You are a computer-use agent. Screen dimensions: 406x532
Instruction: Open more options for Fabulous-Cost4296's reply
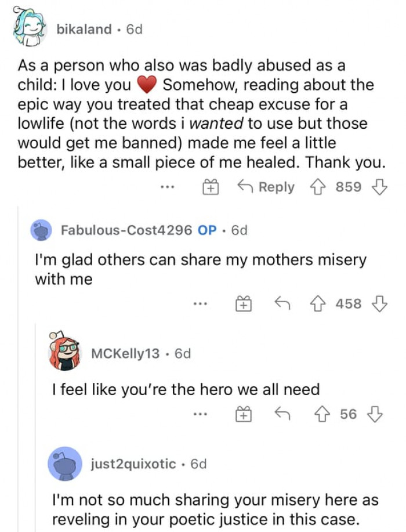(x=200, y=303)
